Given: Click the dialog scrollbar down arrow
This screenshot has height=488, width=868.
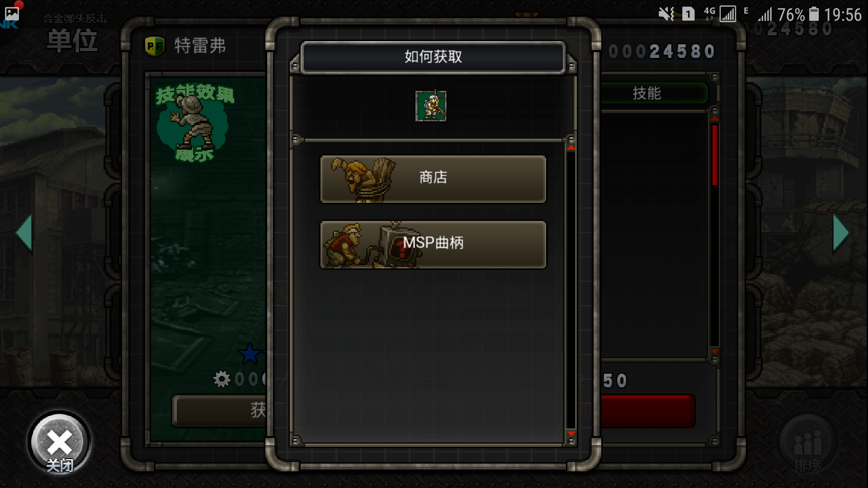Looking at the screenshot, I should click(571, 434).
